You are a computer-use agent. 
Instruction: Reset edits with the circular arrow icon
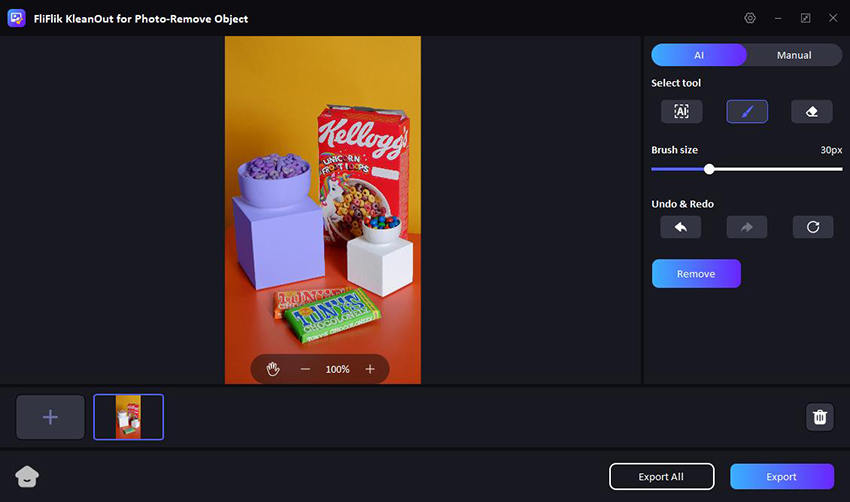click(812, 227)
